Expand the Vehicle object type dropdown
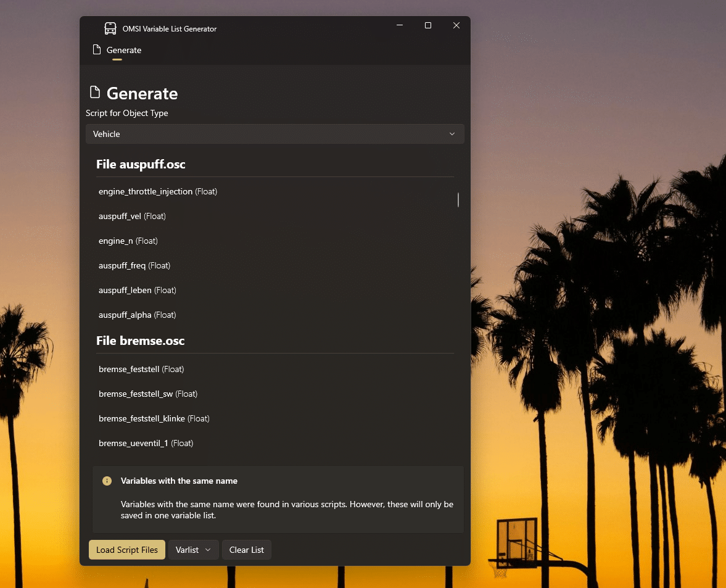 click(274, 134)
